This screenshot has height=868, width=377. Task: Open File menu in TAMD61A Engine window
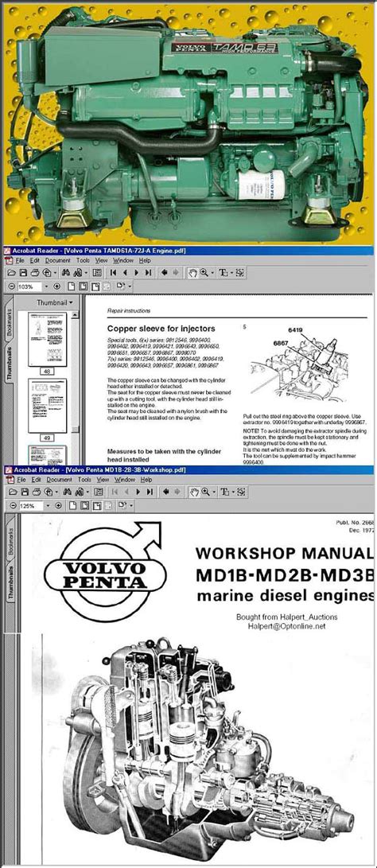pos(20,260)
